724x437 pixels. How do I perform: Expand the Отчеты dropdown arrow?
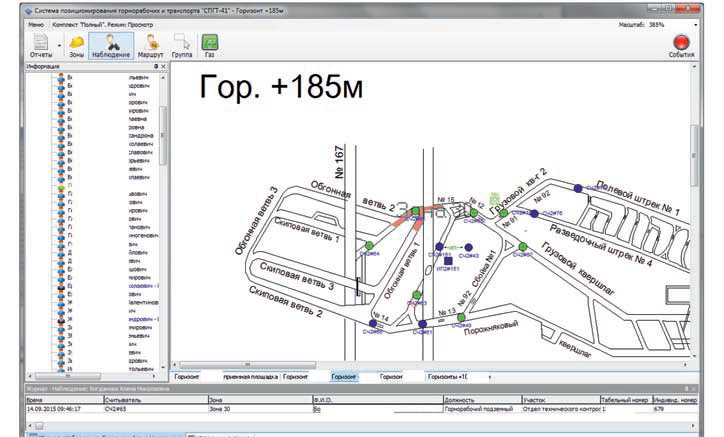tap(59, 46)
